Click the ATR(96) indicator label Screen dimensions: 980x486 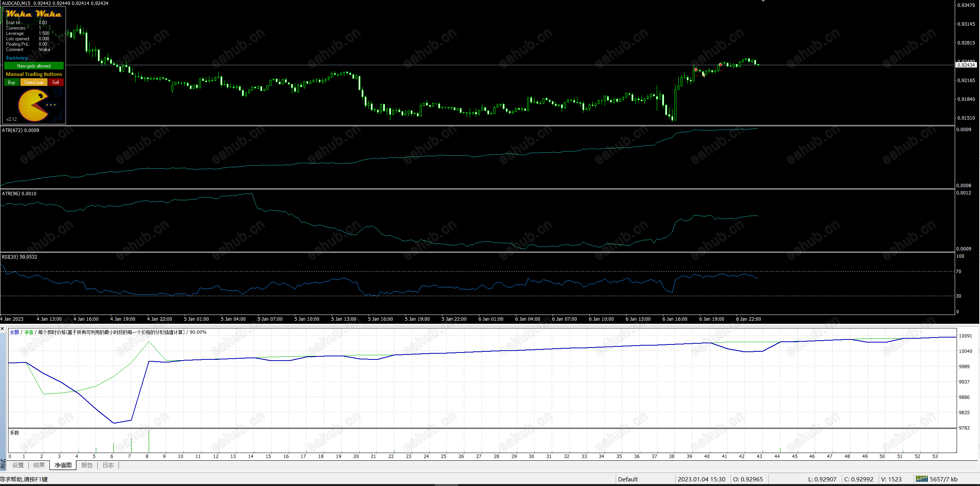click(19, 194)
